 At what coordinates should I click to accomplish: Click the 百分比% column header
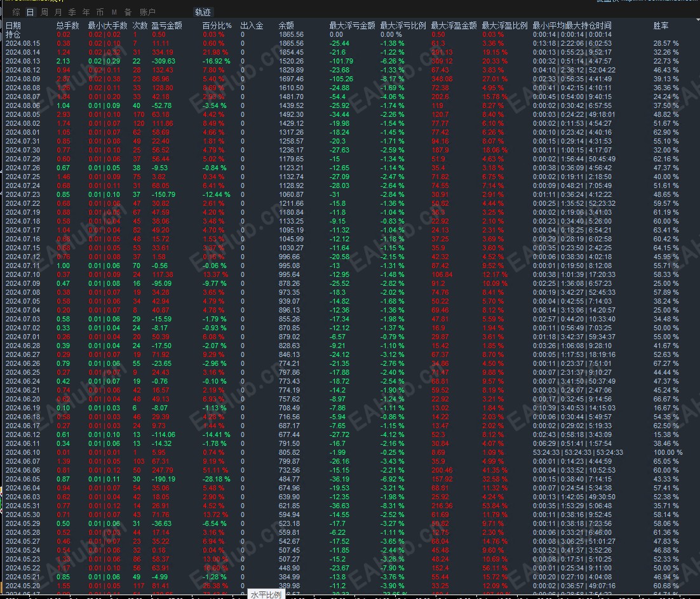coord(217,25)
